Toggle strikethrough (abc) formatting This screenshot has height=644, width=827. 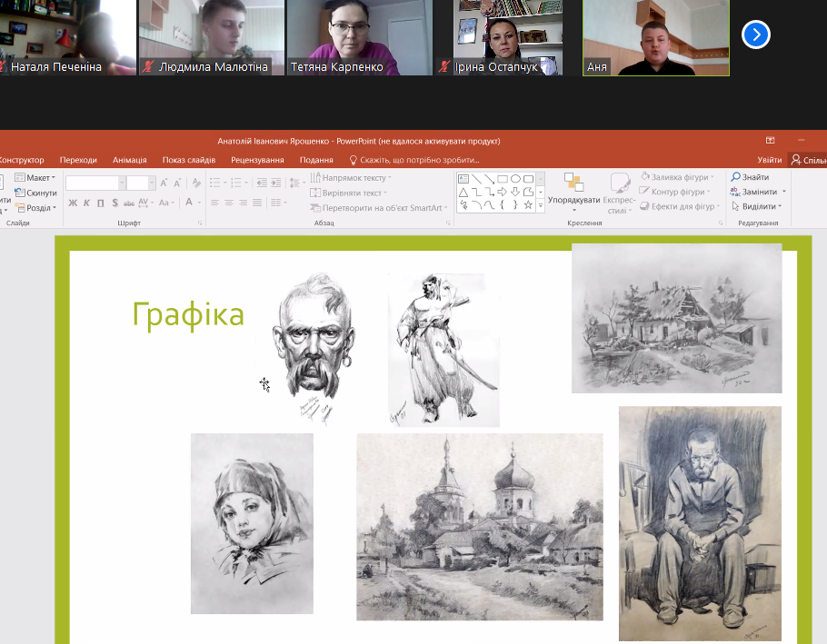(x=129, y=203)
